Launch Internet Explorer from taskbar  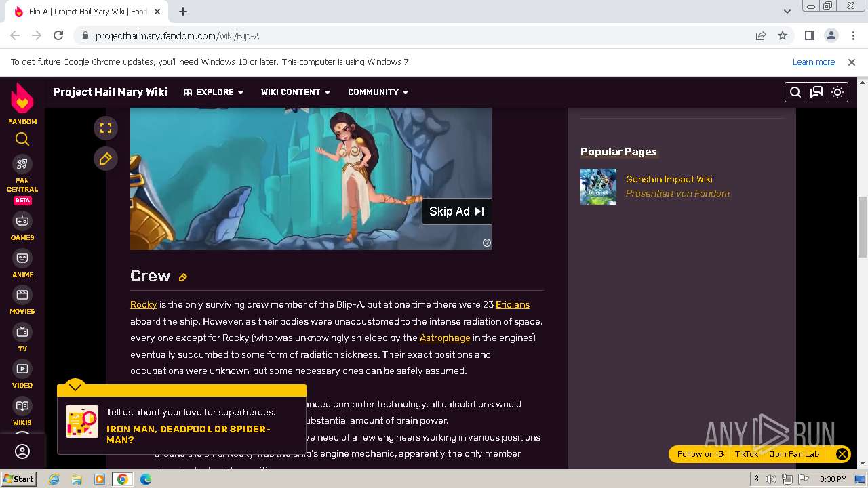tap(54, 479)
